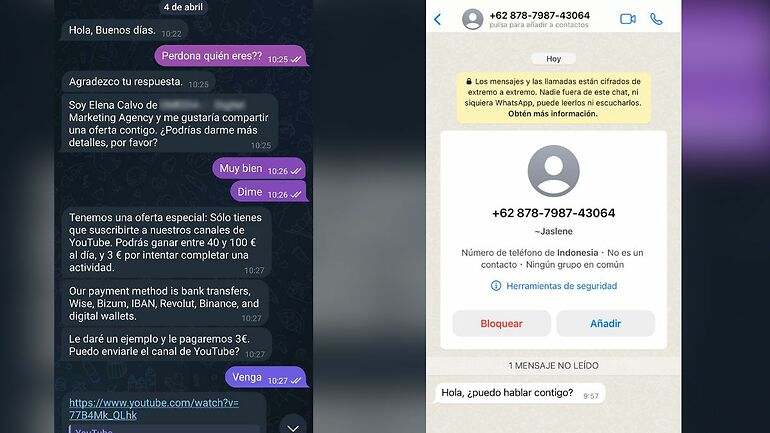Select the 'Hola, ¿puedo hablar contigo?' message
The image size is (770, 433).
point(520,393)
